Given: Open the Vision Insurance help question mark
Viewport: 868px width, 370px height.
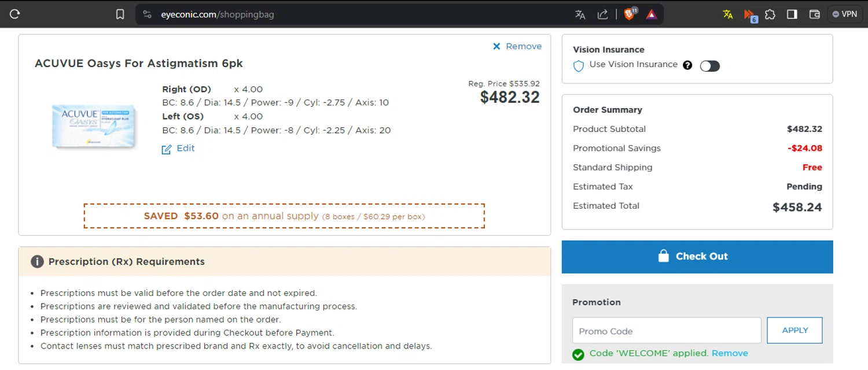Looking at the screenshot, I should pyautogui.click(x=687, y=65).
